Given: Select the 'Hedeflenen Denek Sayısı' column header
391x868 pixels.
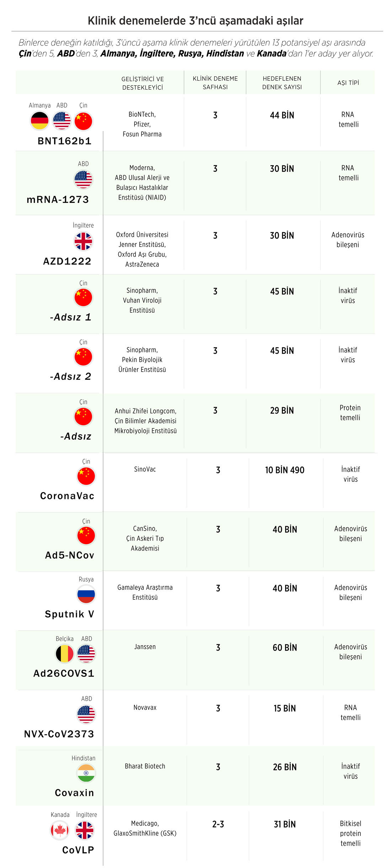Looking at the screenshot, I should (282, 83).
